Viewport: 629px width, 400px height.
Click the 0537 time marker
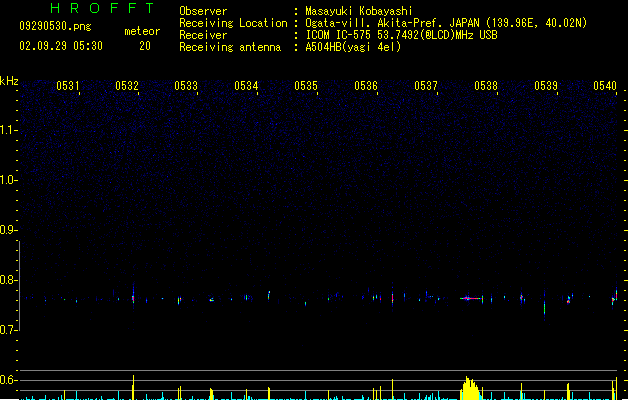point(426,86)
